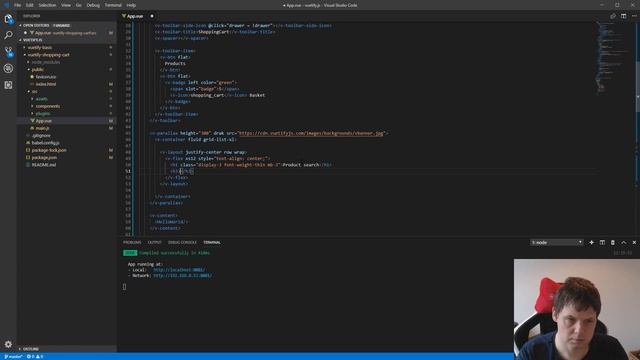Viewport: 640px width, 360px height.
Task: Open the .gitignore file
Action: tap(41, 136)
